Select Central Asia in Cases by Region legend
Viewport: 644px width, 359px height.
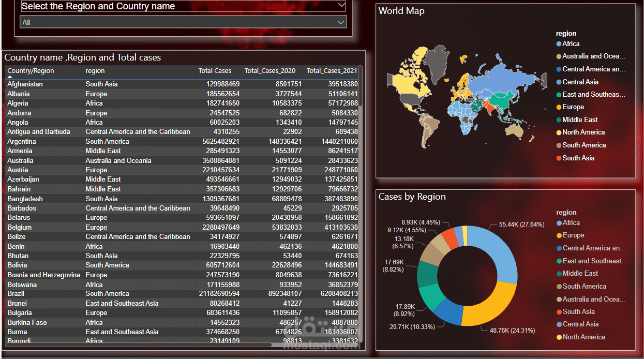[577, 324]
